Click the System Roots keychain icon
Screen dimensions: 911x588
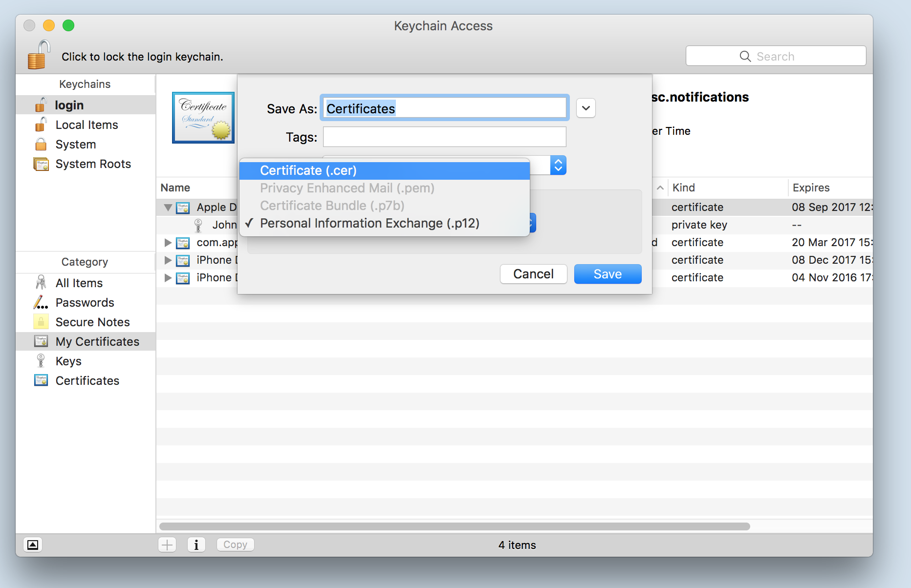click(41, 164)
